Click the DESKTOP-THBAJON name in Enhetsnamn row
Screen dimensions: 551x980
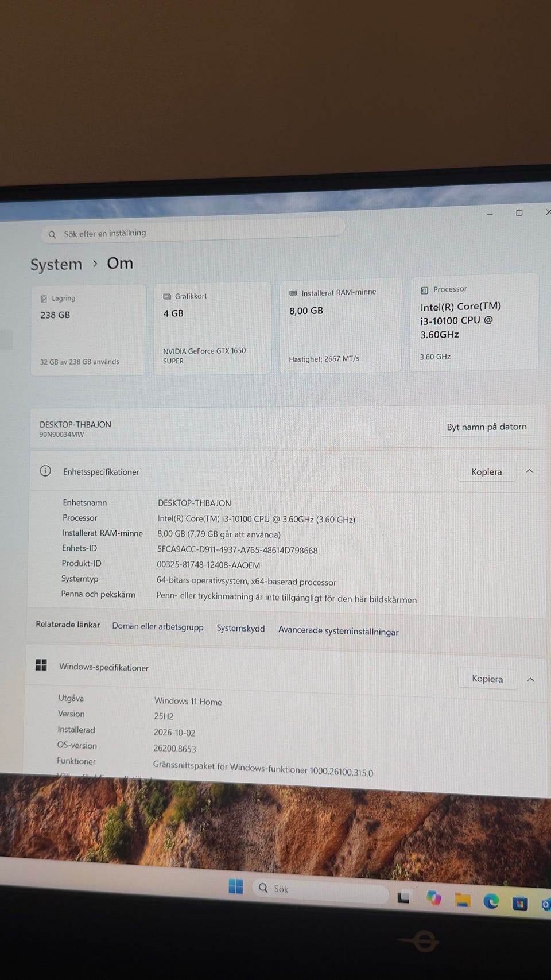coord(194,503)
